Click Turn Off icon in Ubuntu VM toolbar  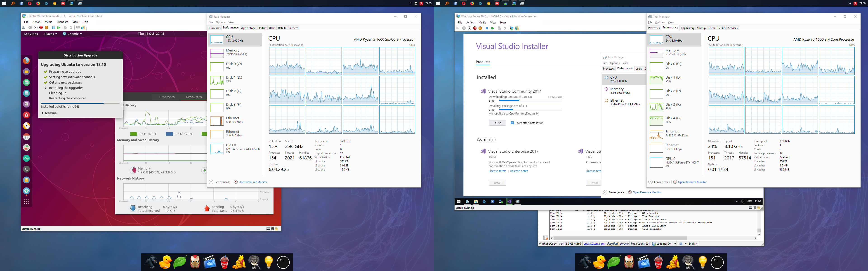[x=36, y=28]
